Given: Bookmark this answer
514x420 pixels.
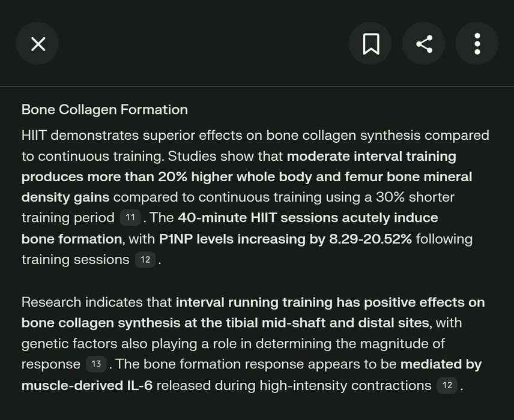Looking at the screenshot, I should (x=370, y=43).
